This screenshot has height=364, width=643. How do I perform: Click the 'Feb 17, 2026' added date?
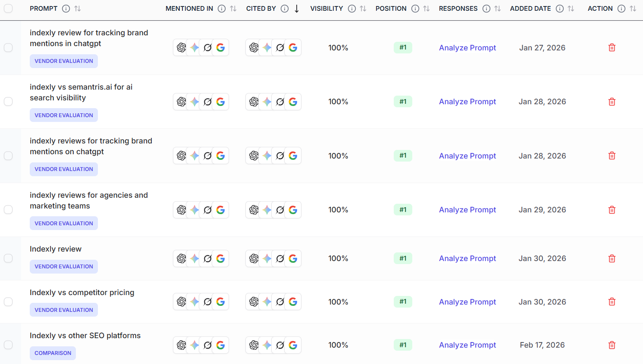(542, 345)
